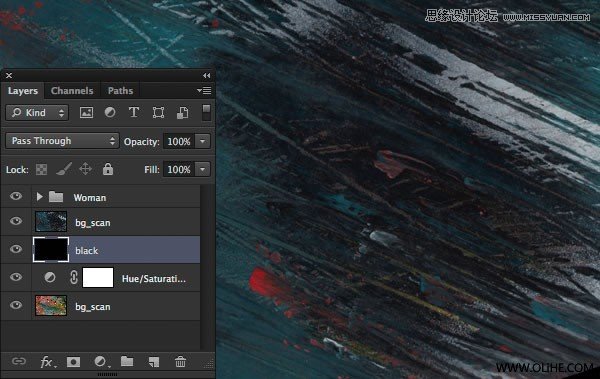Lock all padlock icon
This screenshot has height=379, width=600.
108,169
